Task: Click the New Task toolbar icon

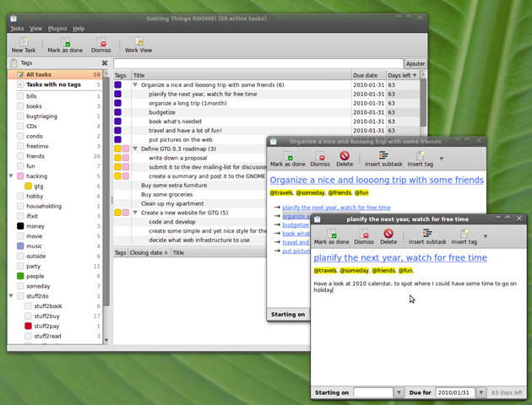Action: click(24, 41)
